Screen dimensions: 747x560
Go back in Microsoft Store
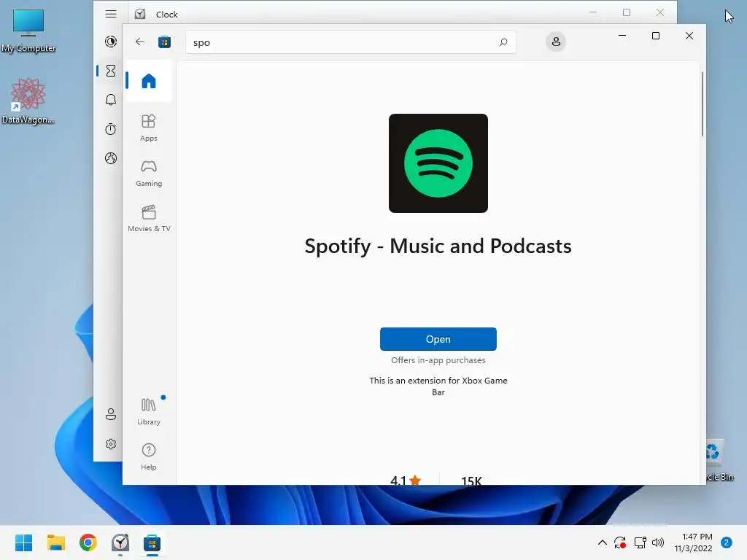139,42
